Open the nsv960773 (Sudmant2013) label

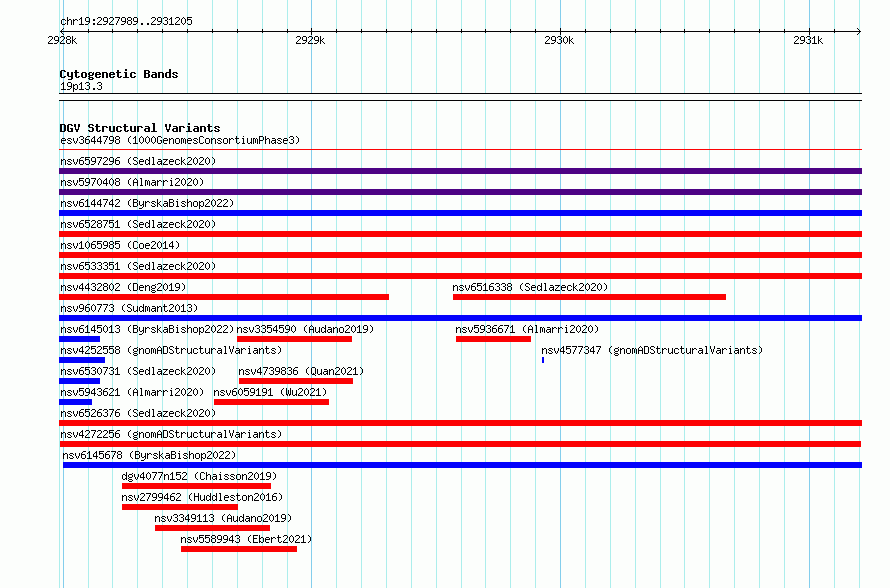[x=129, y=308]
